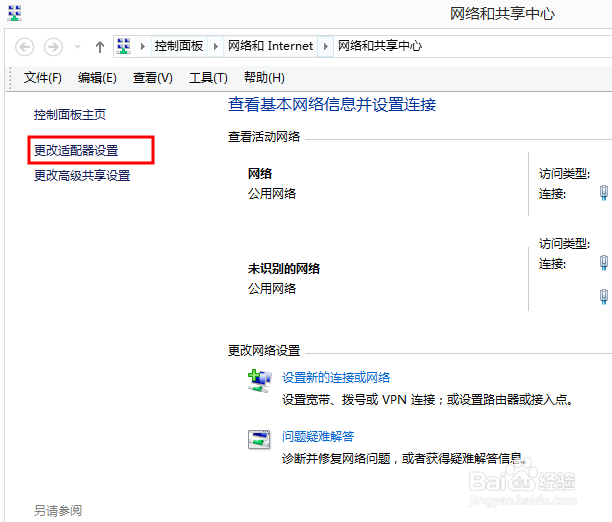
Task: Open the 工具(T) menu
Action: click(208, 78)
